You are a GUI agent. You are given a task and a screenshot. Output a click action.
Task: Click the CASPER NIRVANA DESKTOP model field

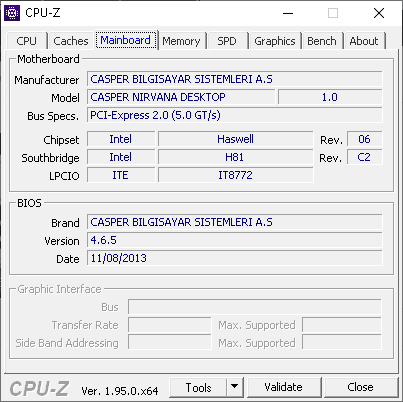(181, 97)
